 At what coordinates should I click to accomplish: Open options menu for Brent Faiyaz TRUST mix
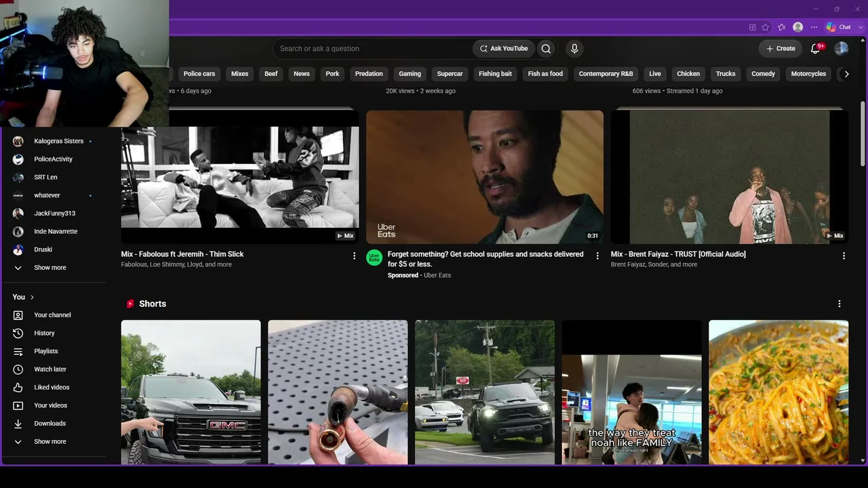844,256
